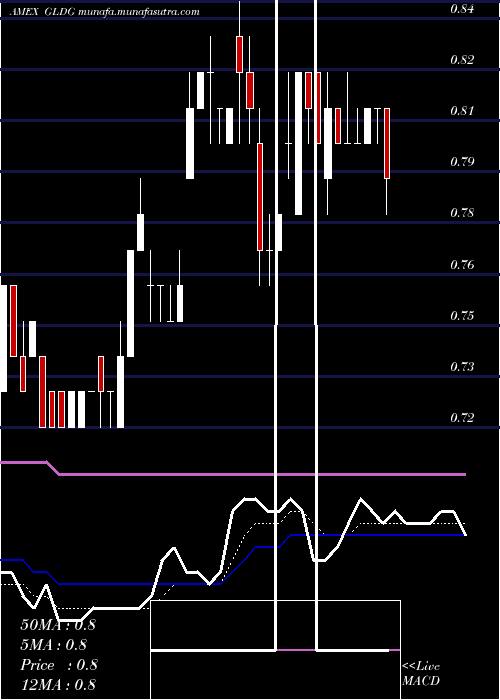Viewport: 500px width, 700px height.
Task: Click the 5MA : 0.8 legend text
Action: click(x=54, y=645)
